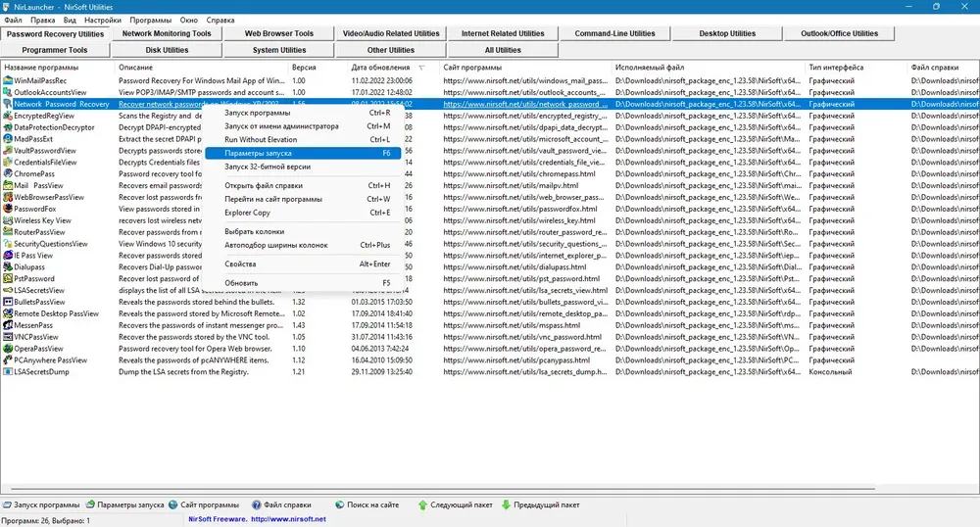Click the RouterPassView program icon
This screenshot has width=980, height=527.
click(8, 232)
